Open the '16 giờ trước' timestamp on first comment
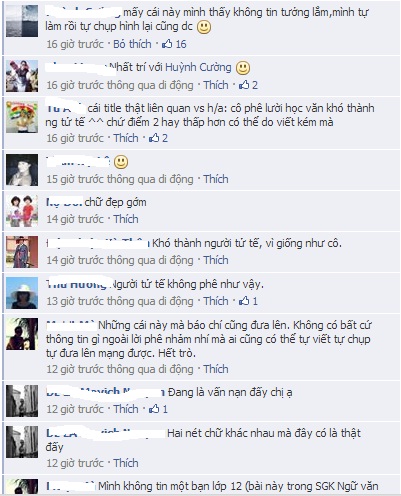This screenshot has width=401, height=496. tap(75, 44)
